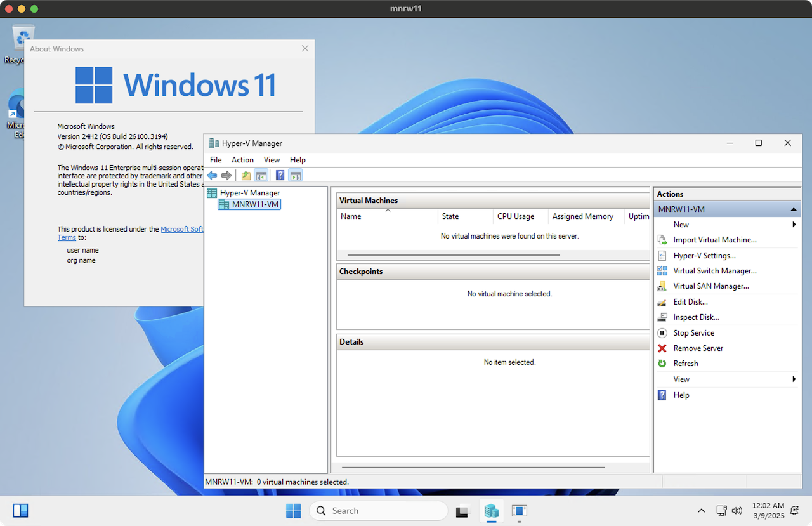Click the Hyper-V Manager root node icon

point(212,193)
